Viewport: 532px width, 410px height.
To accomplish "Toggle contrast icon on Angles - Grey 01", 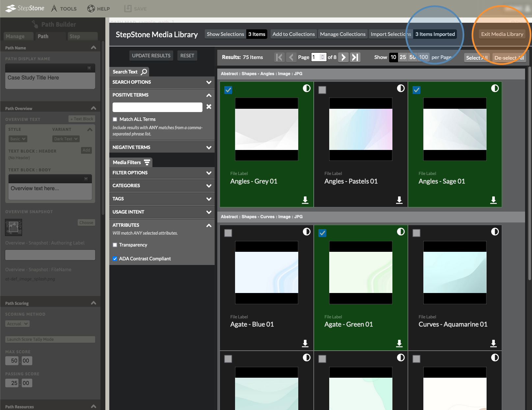I will coord(306,88).
